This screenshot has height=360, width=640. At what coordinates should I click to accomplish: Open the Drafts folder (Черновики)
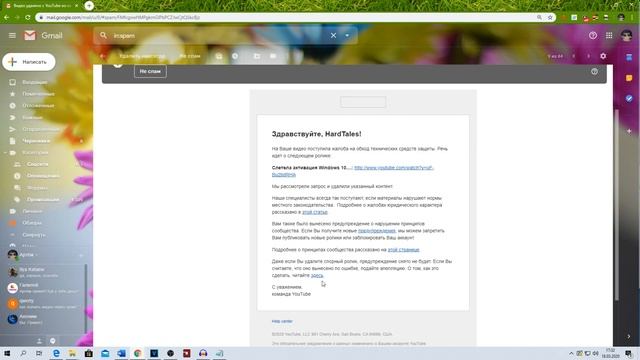36,141
